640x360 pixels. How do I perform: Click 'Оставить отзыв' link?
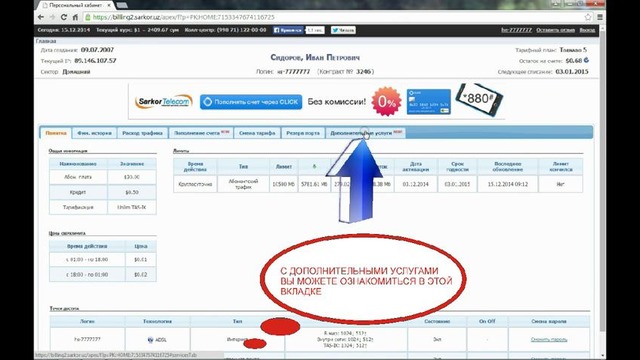555,30
